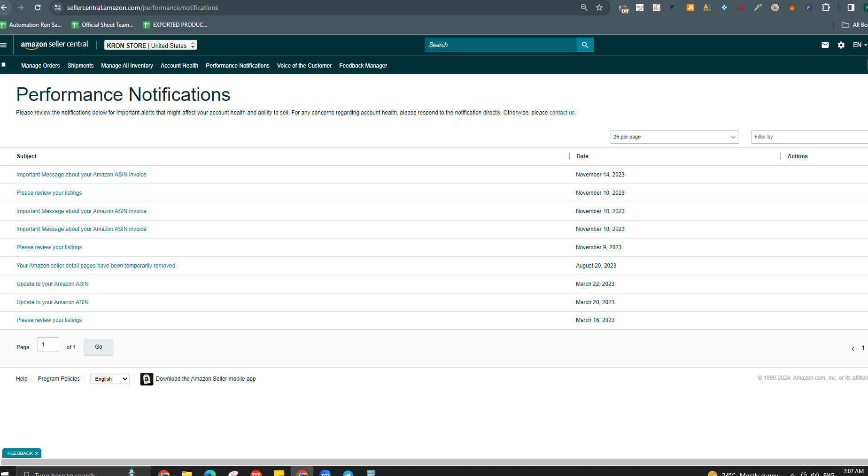This screenshot has width=868, height=476.
Task: Open Program Policies in the footer
Action: coord(59,379)
